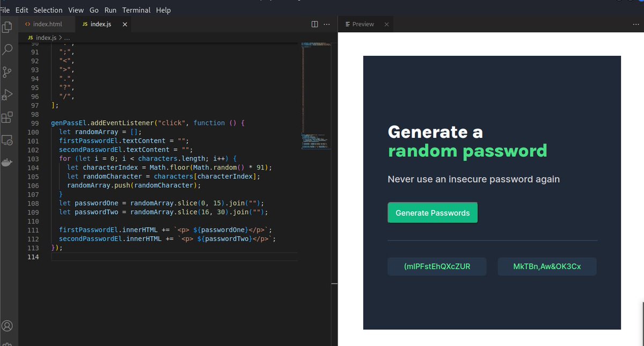This screenshot has height=346, width=644.
Task: Click the MkTBn,Aw&OK3Cx password box
Action: 547,267
